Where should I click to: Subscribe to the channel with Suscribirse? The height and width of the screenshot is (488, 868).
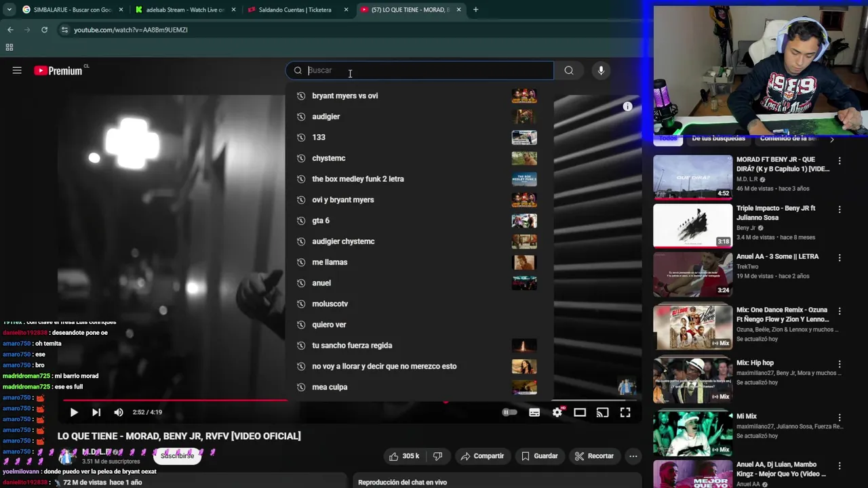pos(178,455)
